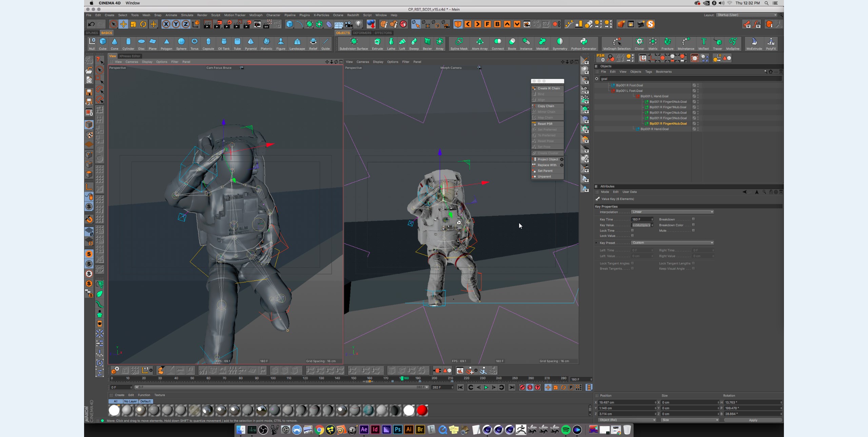Click the Copy Chain button
Viewport: 868px width, 437px height.
(547, 106)
